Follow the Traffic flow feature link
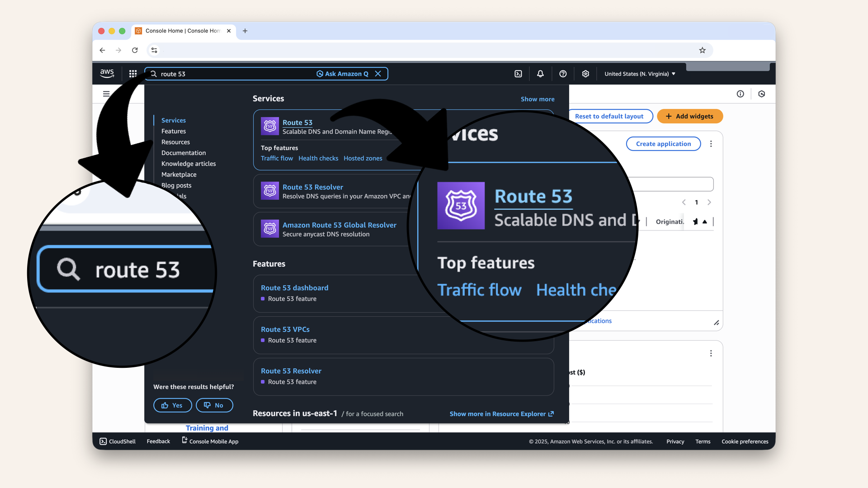This screenshot has width=868, height=488. click(x=277, y=158)
